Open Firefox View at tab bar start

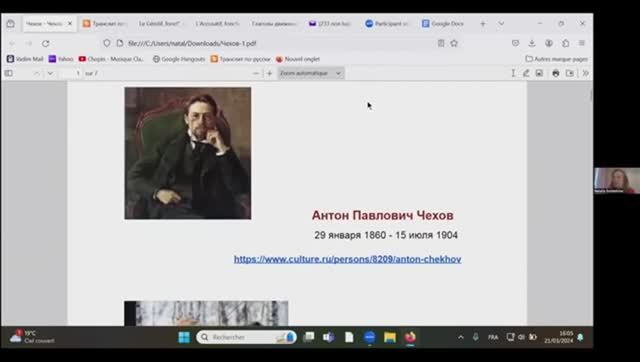(x=11, y=24)
